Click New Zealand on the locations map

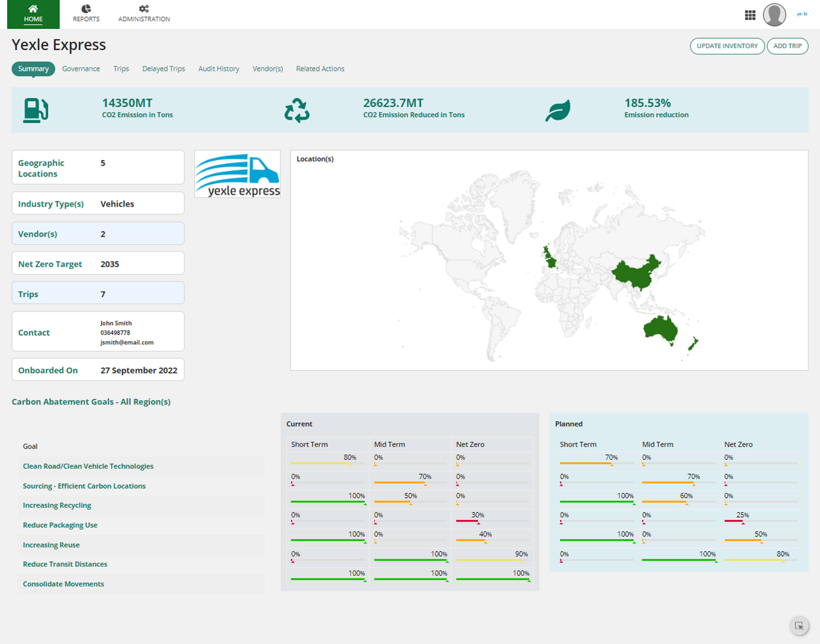(693, 344)
